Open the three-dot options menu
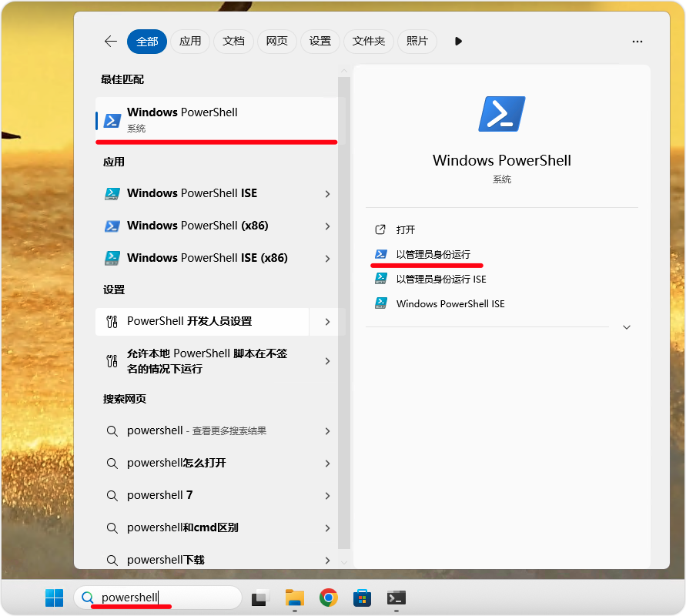The height and width of the screenshot is (616, 686). coord(637,42)
